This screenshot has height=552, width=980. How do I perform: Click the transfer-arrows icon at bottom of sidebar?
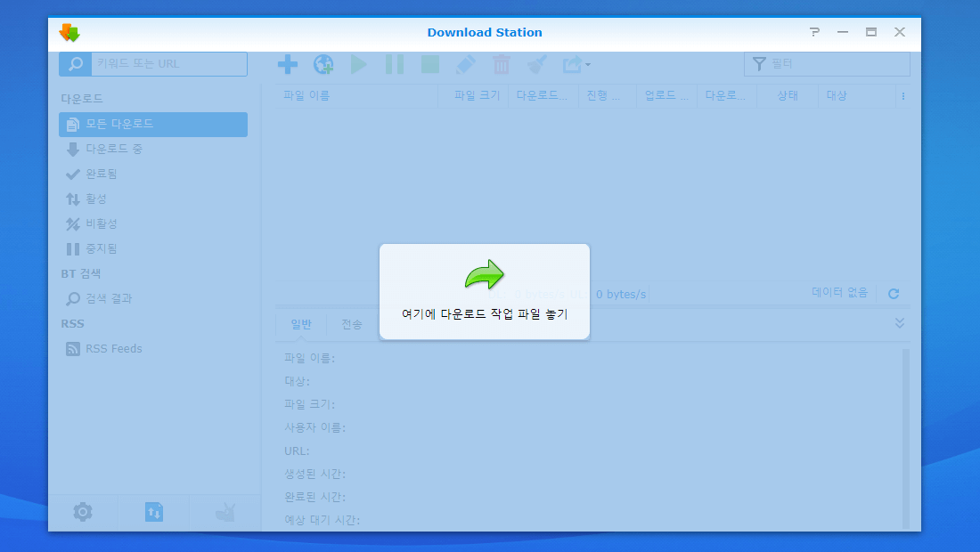point(154,512)
